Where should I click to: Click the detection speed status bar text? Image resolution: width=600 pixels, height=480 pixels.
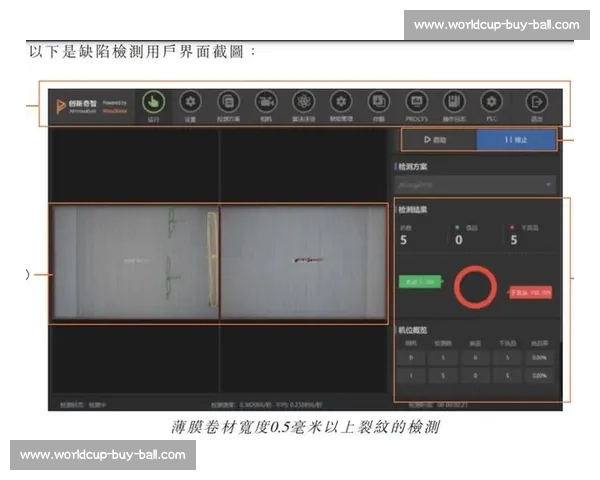267,405
